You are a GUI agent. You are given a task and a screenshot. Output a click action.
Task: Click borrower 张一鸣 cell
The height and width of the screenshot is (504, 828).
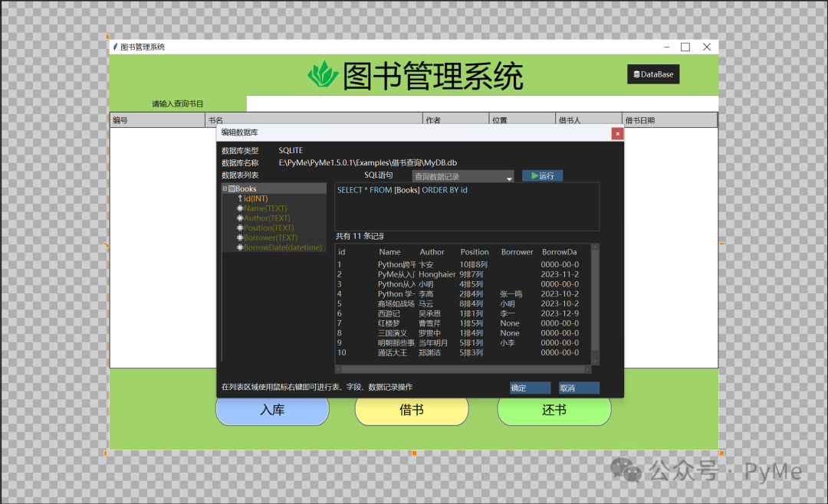[x=511, y=294]
